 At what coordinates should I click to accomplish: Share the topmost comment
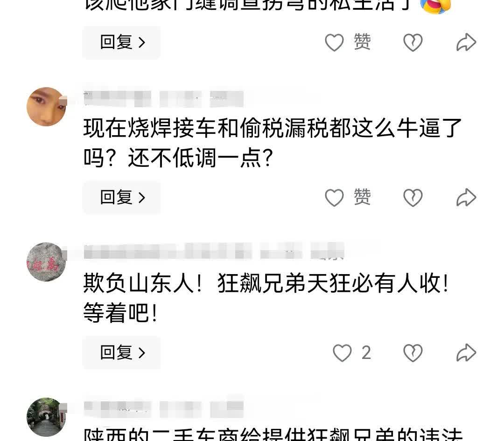[x=466, y=42]
